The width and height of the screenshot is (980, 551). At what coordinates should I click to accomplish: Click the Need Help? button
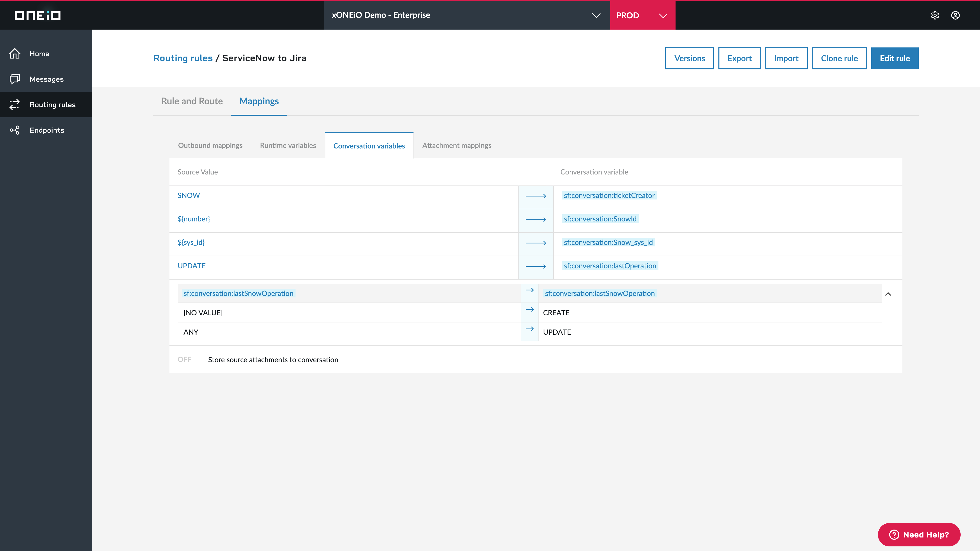click(x=919, y=535)
